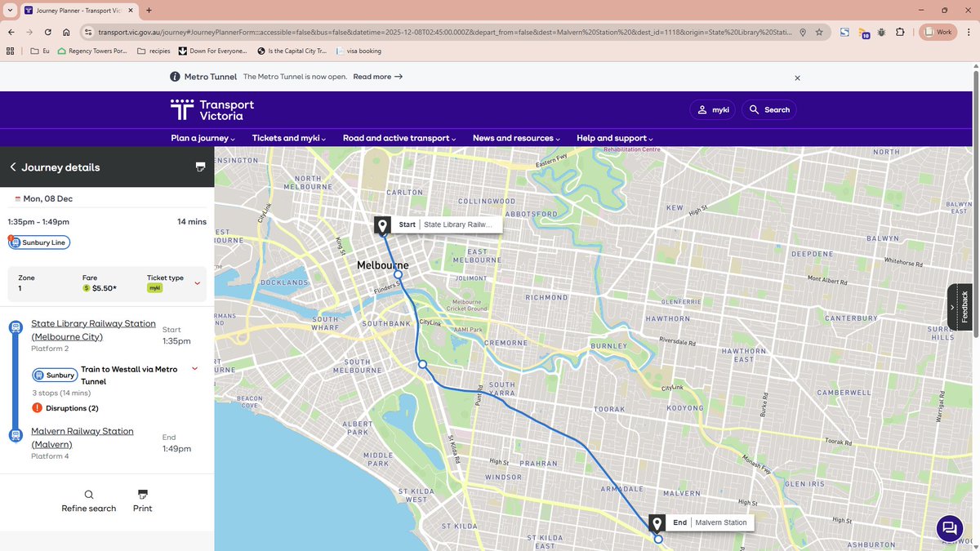Open Road and active transport menu
Image resolution: width=980 pixels, height=551 pixels.
(x=399, y=138)
